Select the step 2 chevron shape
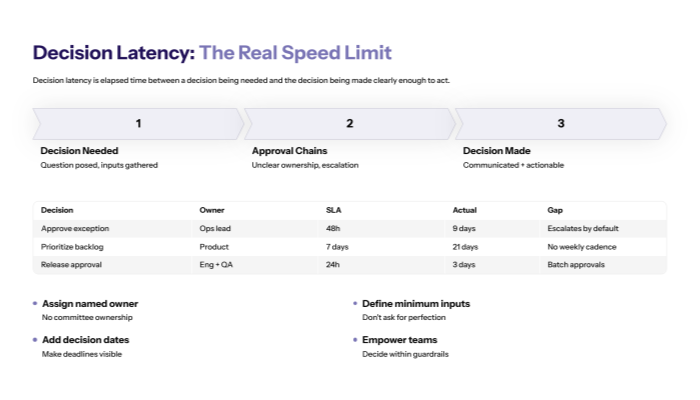700x400 pixels. [349, 124]
